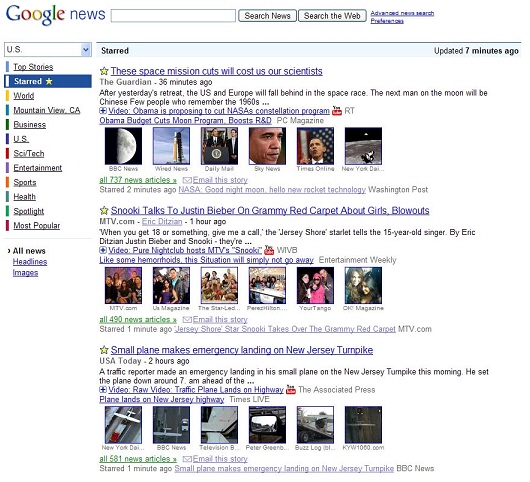Open Snooki Talks To Justin Bieber headline

[270, 210]
